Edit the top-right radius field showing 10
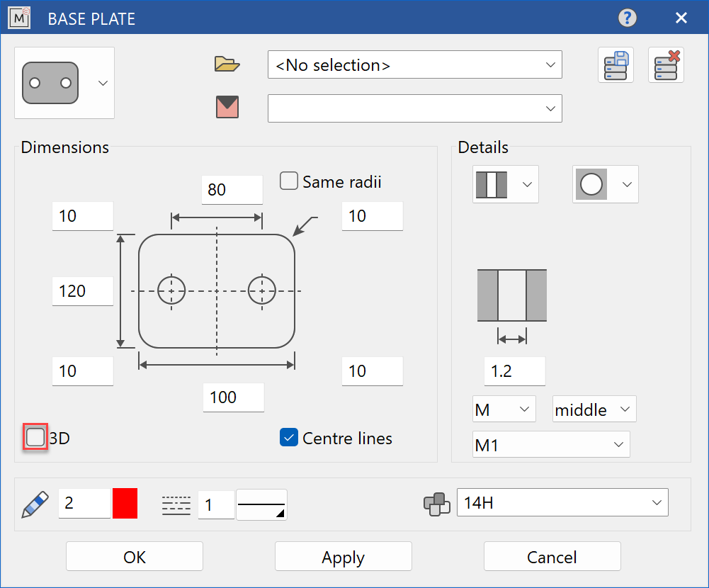The image size is (709, 588). pos(372,216)
